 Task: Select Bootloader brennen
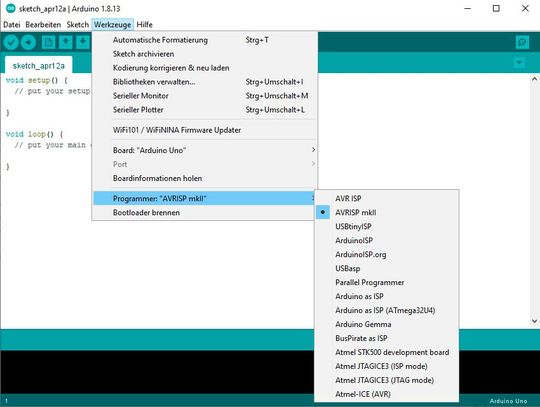pos(205,212)
